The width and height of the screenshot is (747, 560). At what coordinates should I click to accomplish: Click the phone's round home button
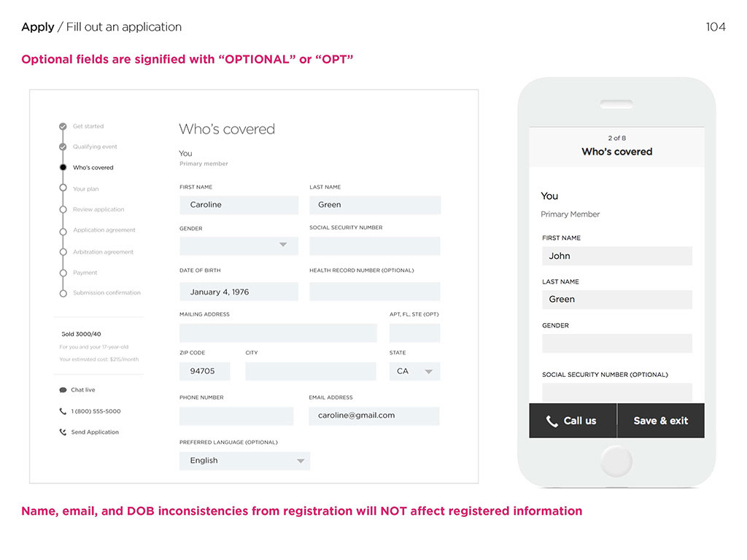[616, 461]
